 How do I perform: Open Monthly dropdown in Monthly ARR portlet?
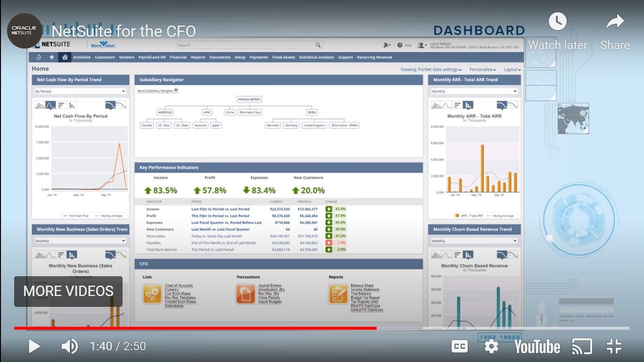click(x=474, y=91)
